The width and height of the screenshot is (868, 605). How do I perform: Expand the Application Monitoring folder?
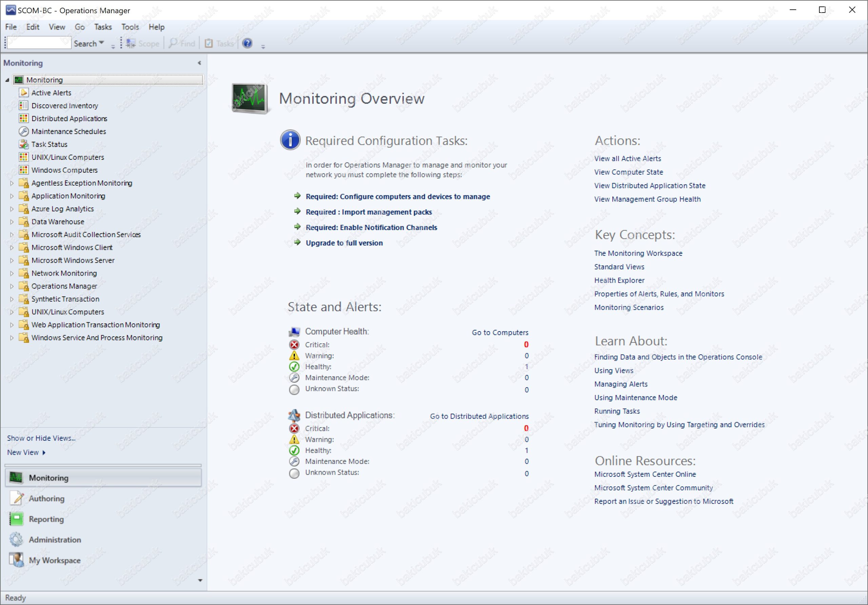12,196
